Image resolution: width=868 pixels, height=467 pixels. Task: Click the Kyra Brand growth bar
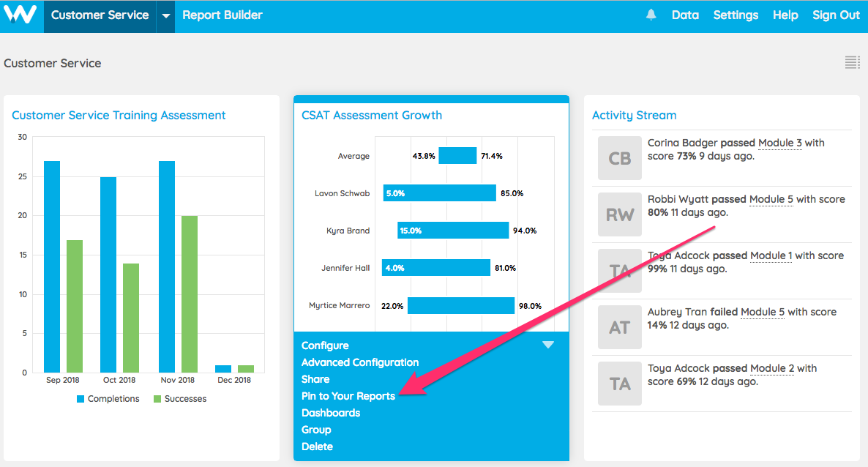coord(453,231)
